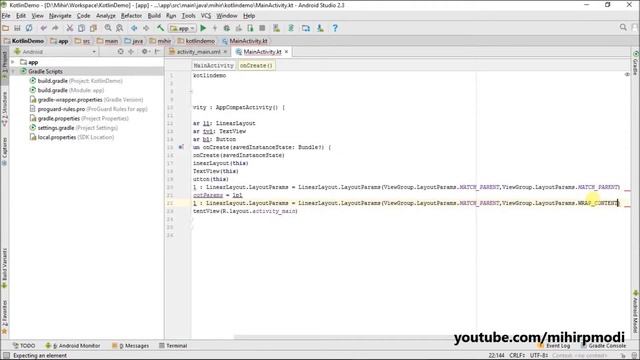The image size is (640, 360).
Task: Click the Run with Coverage icon
Action: pyautogui.click(x=238, y=28)
